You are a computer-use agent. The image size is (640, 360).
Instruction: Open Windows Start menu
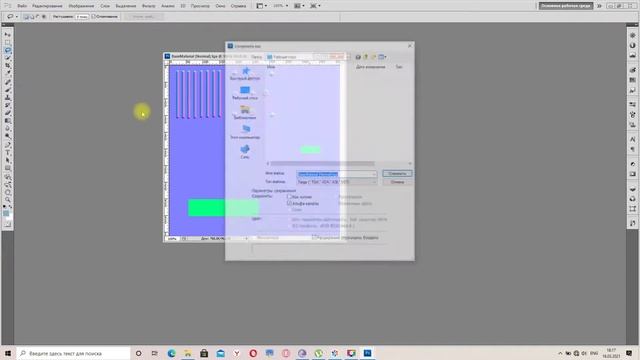[x=8, y=353]
